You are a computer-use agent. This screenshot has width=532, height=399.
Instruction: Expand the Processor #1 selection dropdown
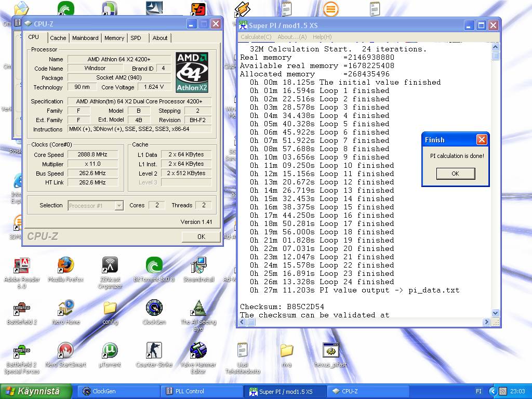click(x=119, y=206)
